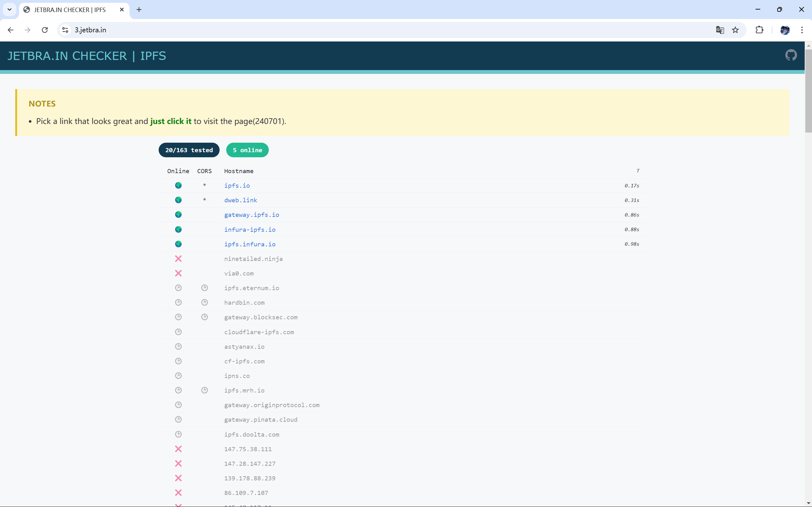Click the 'Hostname' column header
This screenshot has height=507, width=812.
point(239,171)
